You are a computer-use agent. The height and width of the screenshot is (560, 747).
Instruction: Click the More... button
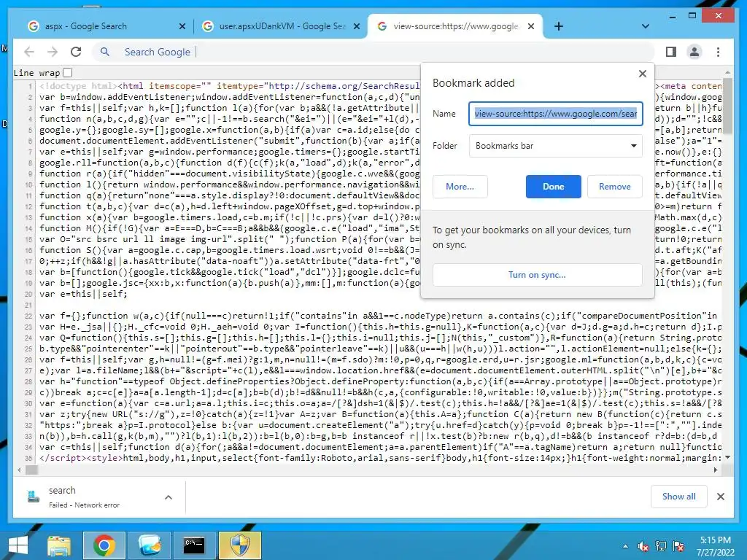coord(460,187)
